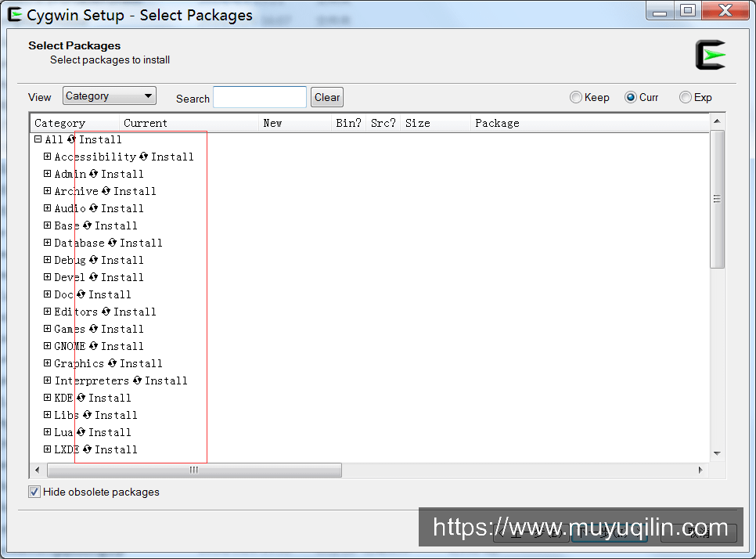Expand the KDE category
Screen dimensions: 756x559
[47, 398]
